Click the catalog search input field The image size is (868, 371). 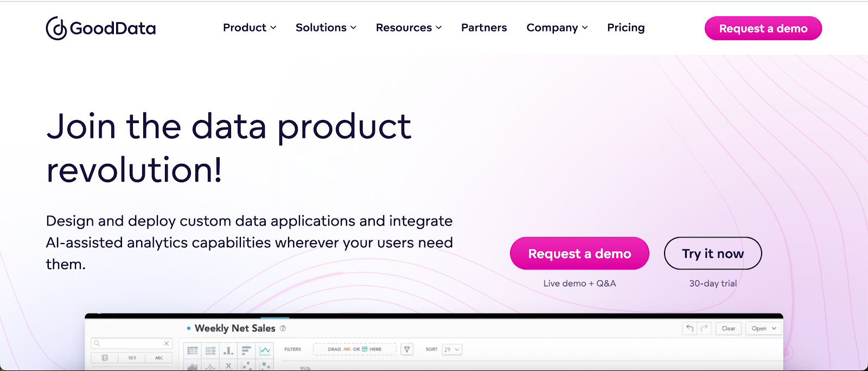pyautogui.click(x=132, y=343)
